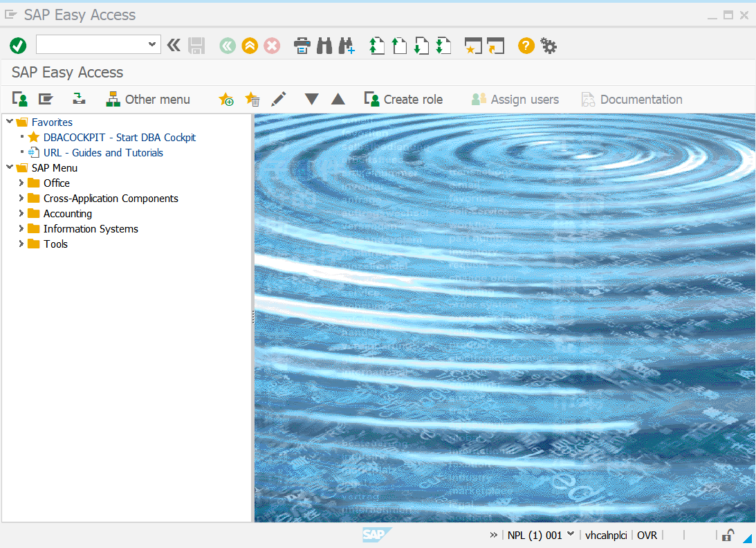Click the Other menu button
Image resolution: width=756 pixels, height=548 pixels.
click(148, 100)
